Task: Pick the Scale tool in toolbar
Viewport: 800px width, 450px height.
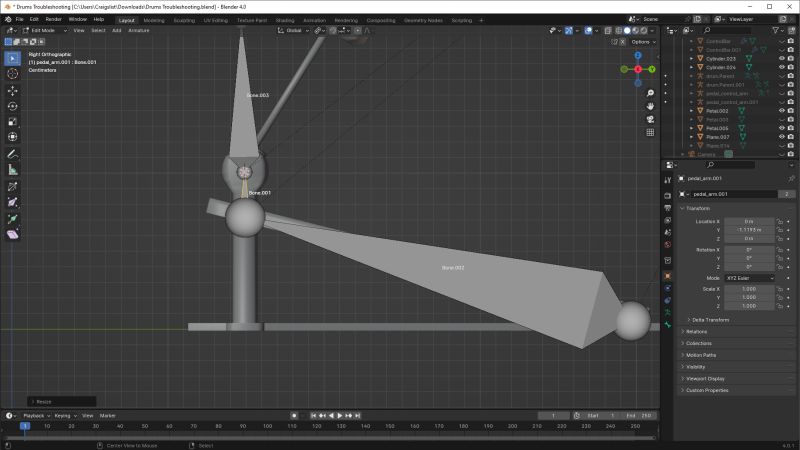Action: point(13,121)
